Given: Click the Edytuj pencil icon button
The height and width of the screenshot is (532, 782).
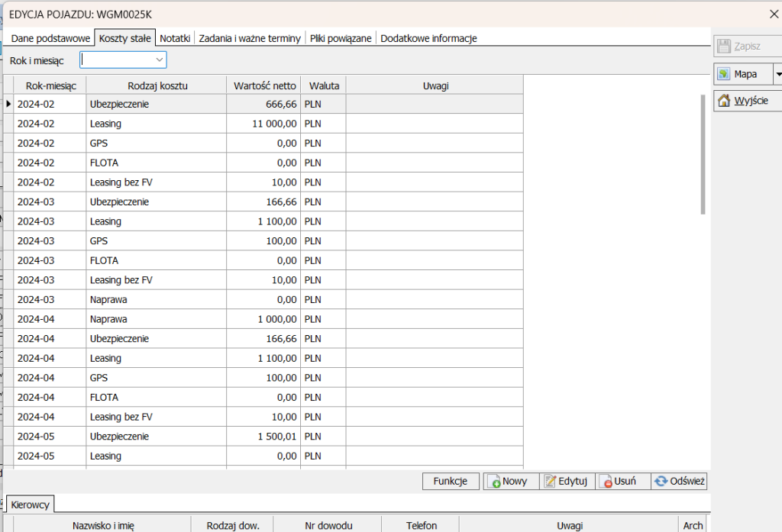Looking at the screenshot, I should pos(567,482).
